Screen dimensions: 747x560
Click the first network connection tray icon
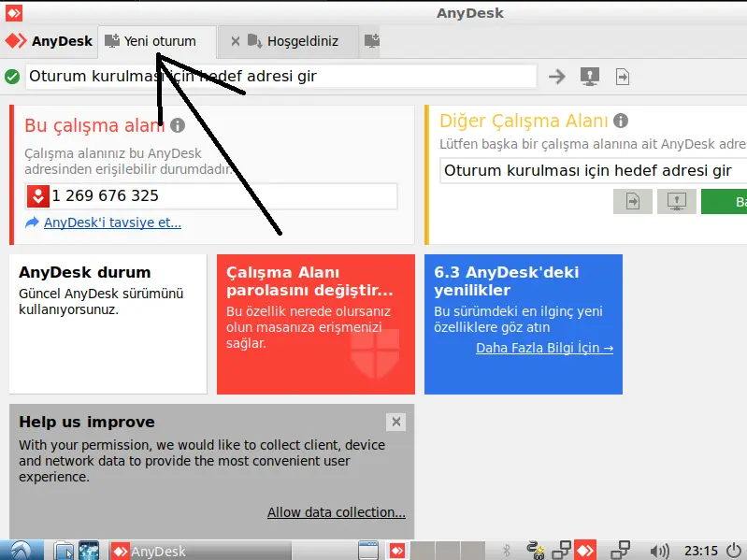point(561,551)
